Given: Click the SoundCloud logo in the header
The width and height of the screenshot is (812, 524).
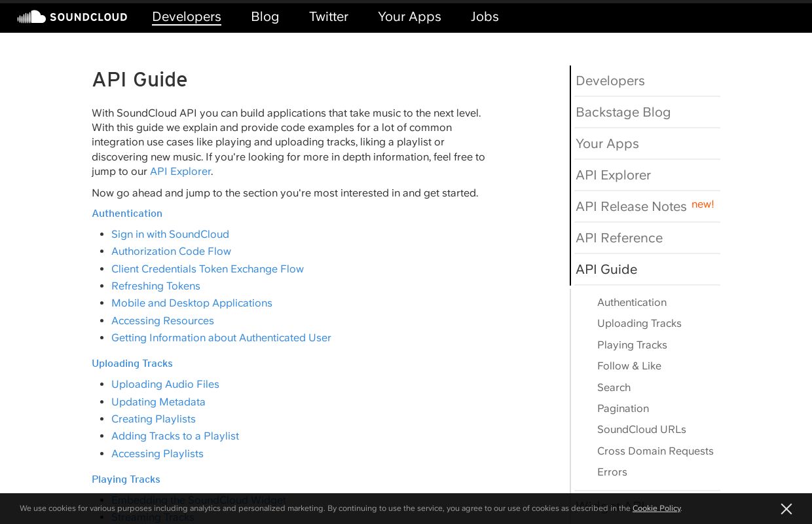Looking at the screenshot, I should 72,17.
